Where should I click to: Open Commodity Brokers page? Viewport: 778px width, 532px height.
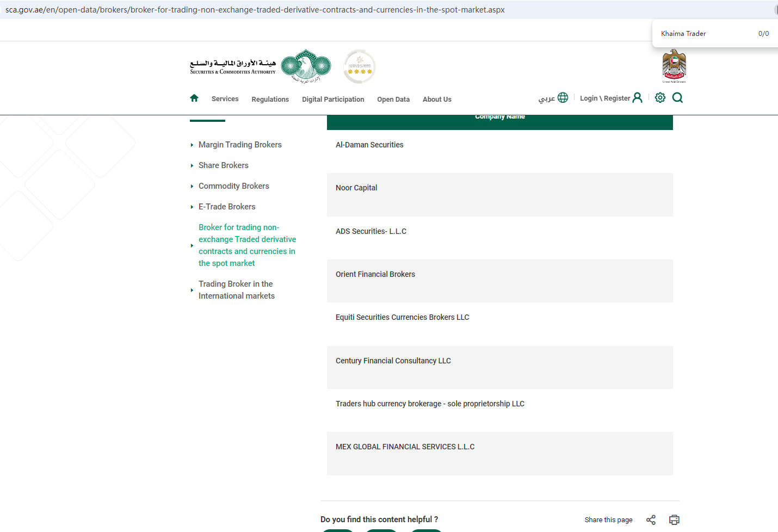click(234, 186)
